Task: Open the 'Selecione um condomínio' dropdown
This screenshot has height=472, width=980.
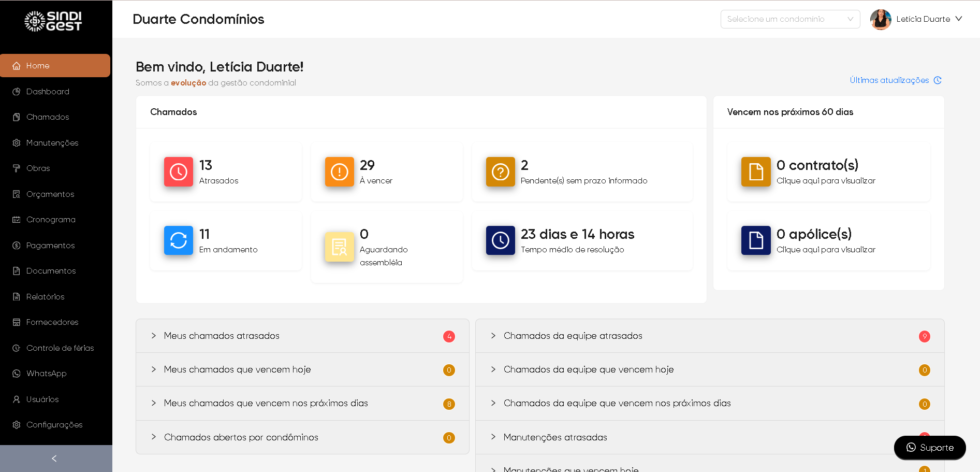Action: point(789,19)
